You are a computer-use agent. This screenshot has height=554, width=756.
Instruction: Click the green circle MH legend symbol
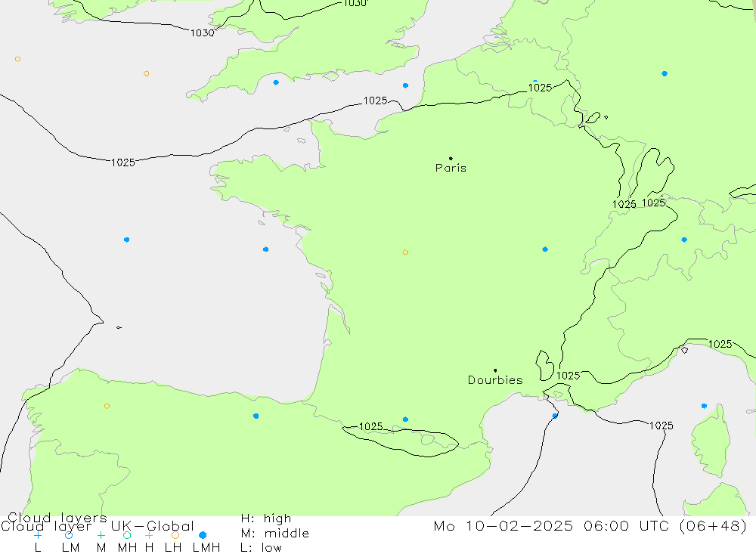[x=127, y=535]
